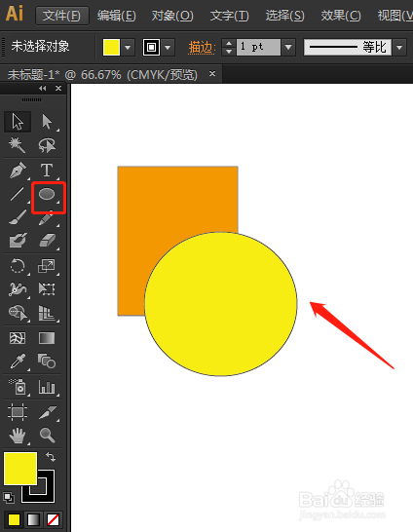Choose the Zoom tool
The width and height of the screenshot is (413, 532).
(47, 436)
